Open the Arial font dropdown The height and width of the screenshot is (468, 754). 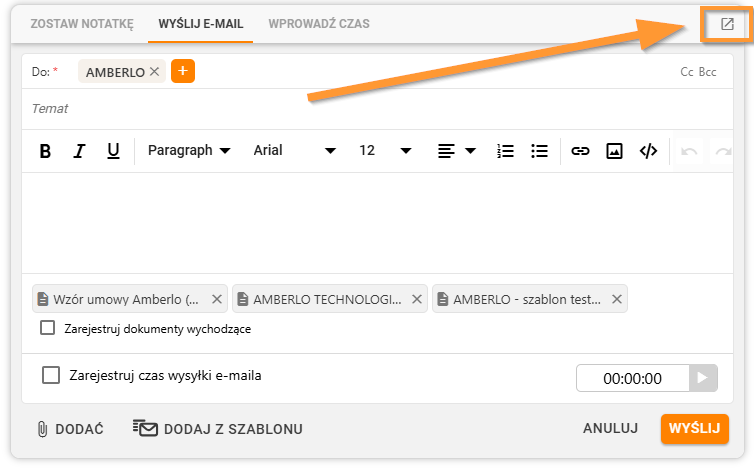[294, 151]
